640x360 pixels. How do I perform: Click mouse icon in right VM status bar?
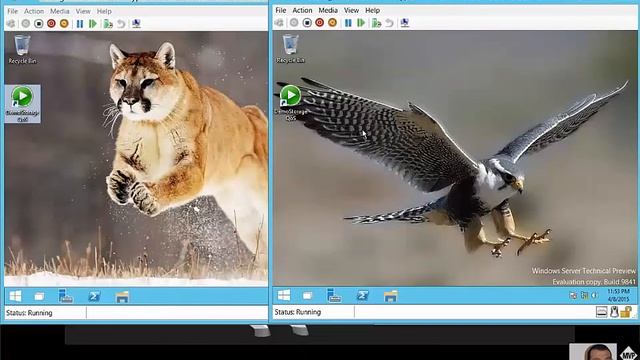point(614,312)
